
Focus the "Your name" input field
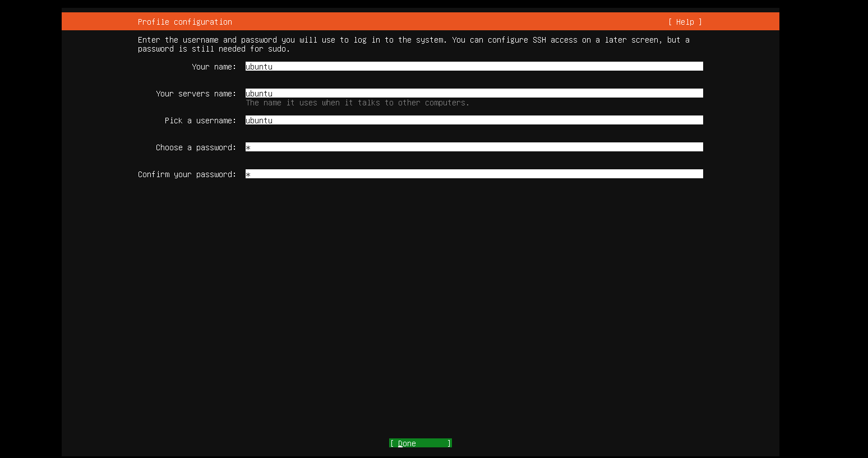pos(474,67)
